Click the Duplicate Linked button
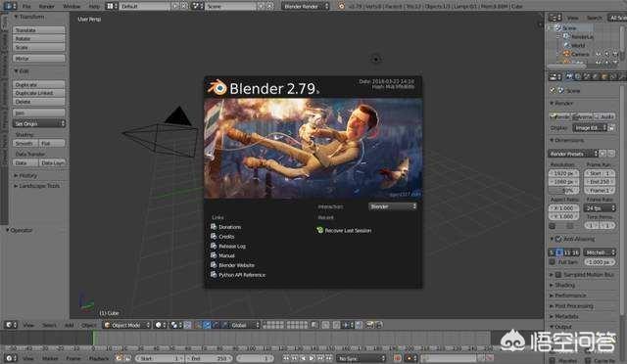The image size is (627, 364). [39, 93]
